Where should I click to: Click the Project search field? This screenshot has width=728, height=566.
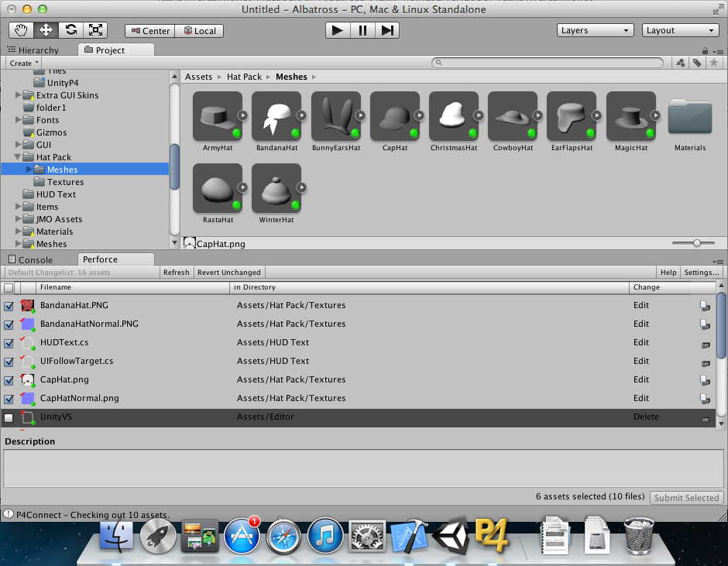click(x=548, y=63)
